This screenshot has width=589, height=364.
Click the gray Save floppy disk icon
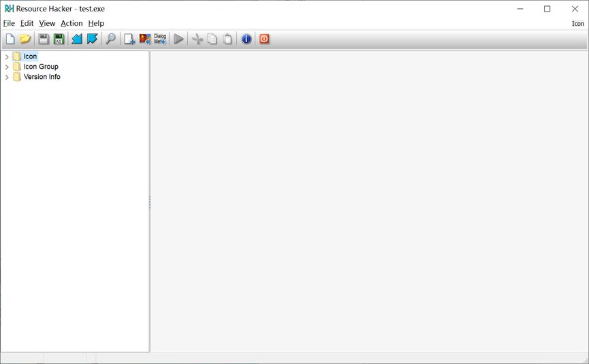(44, 39)
